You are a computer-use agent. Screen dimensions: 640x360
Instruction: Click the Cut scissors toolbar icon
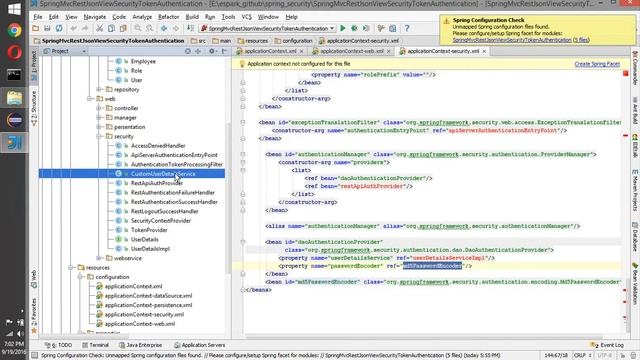tap(99, 28)
